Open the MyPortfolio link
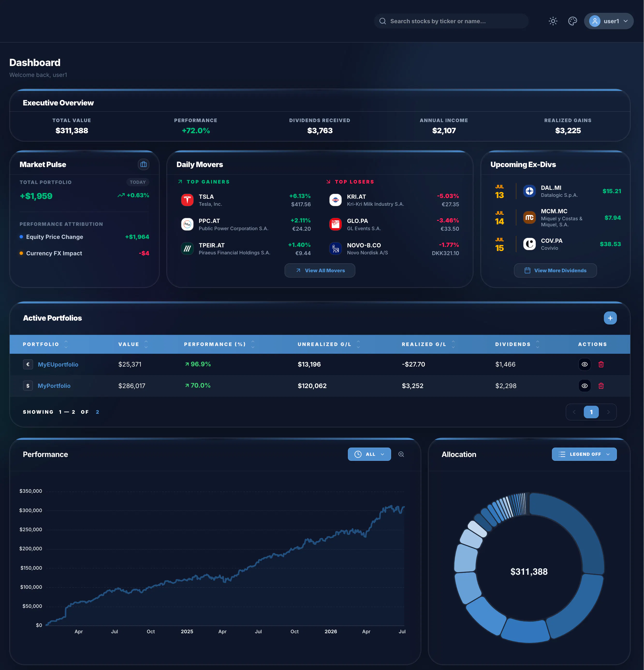This screenshot has width=644, height=670. click(x=54, y=386)
